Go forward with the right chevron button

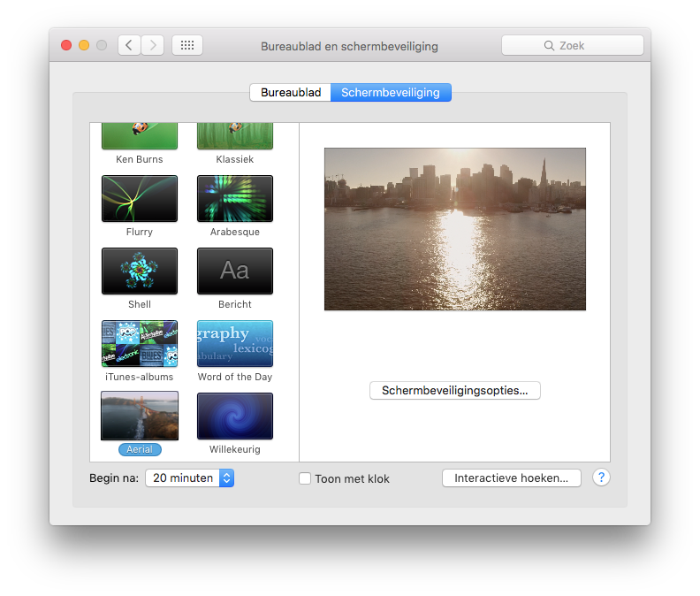tap(153, 45)
